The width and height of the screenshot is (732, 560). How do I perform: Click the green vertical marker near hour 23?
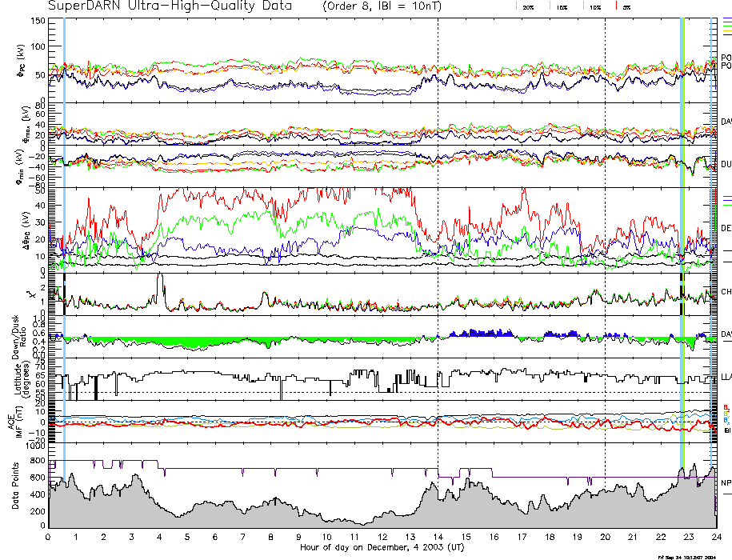683,240
